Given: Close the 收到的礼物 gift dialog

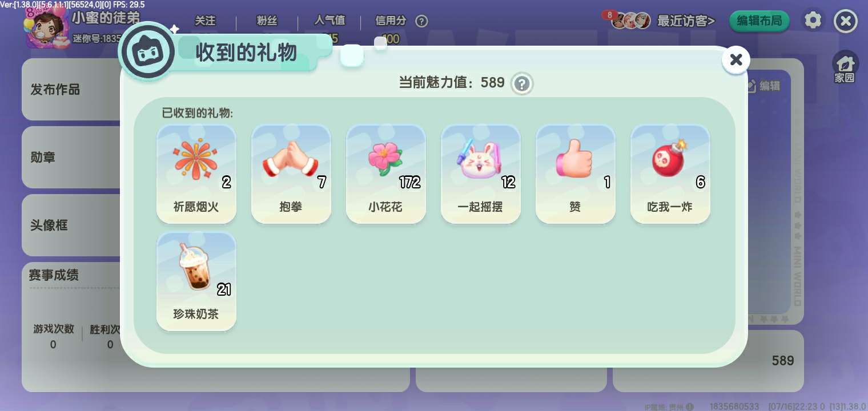Looking at the screenshot, I should coord(736,59).
